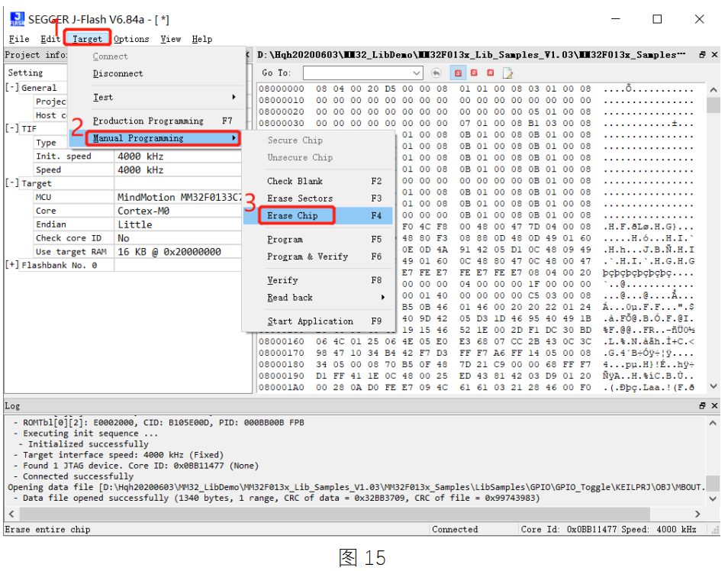The height and width of the screenshot is (571, 728).
Task: Click the Connected status bar entry
Action: (455, 529)
